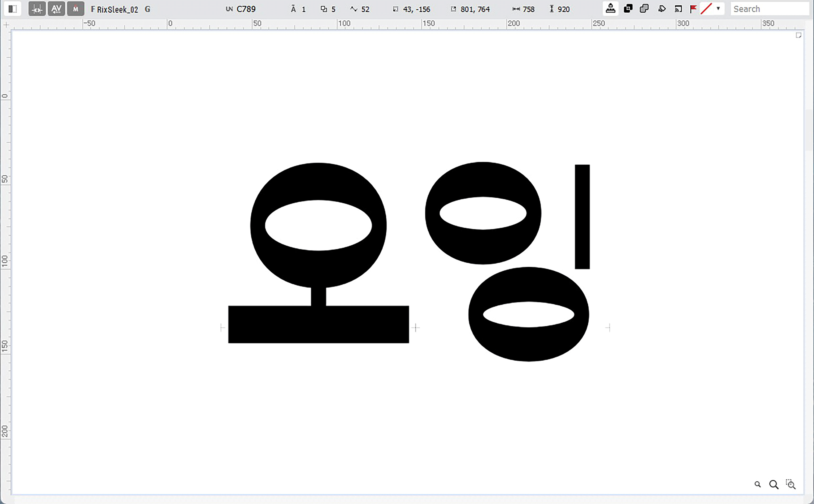The height and width of the screenshot is (504, 814).
Task: Click in the Search field
Action: tap(769, 9)
